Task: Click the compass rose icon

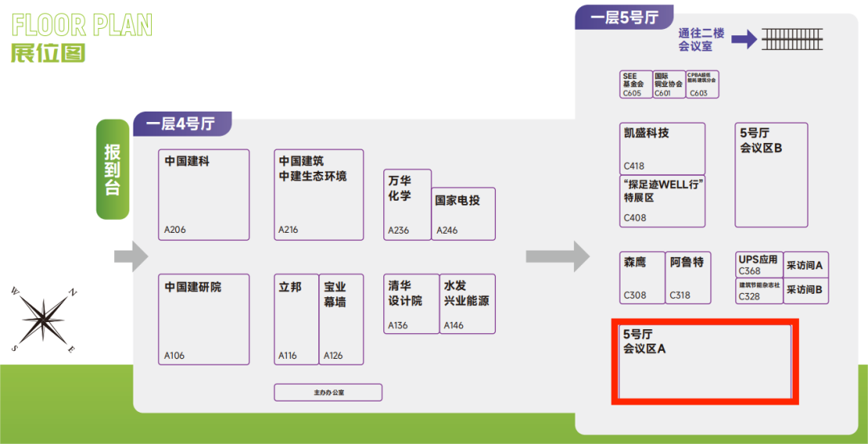Action: [x=43, y=319]
